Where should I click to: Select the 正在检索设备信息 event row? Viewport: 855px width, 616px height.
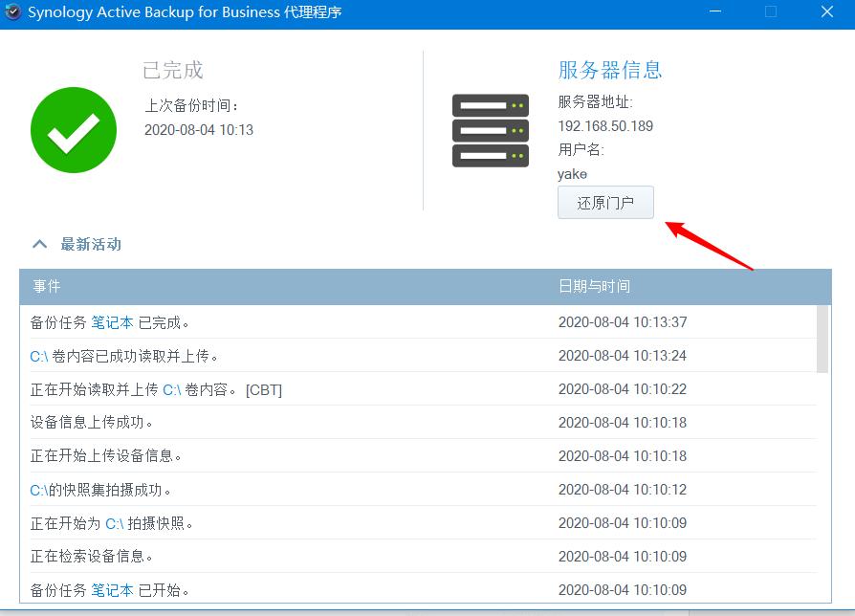pos(287,557)
